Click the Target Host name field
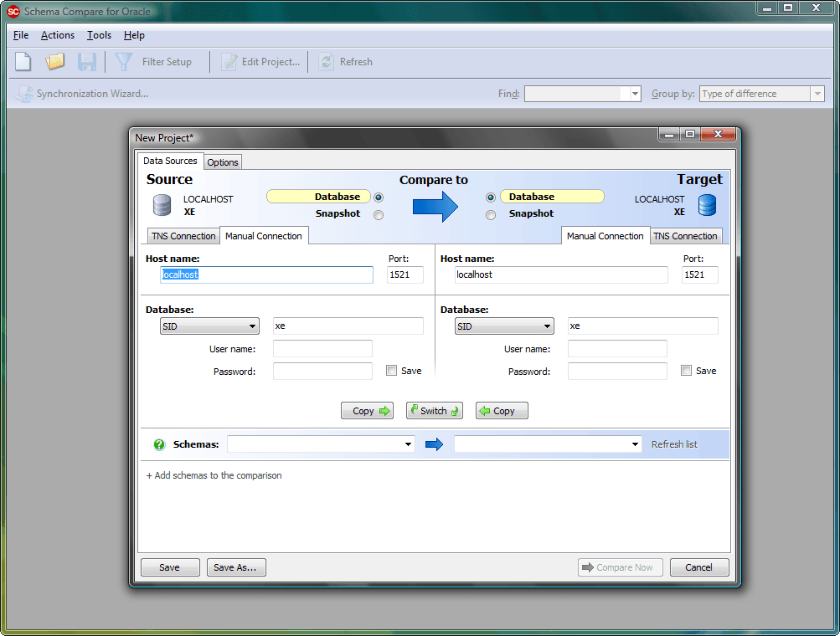 point(561,274)
